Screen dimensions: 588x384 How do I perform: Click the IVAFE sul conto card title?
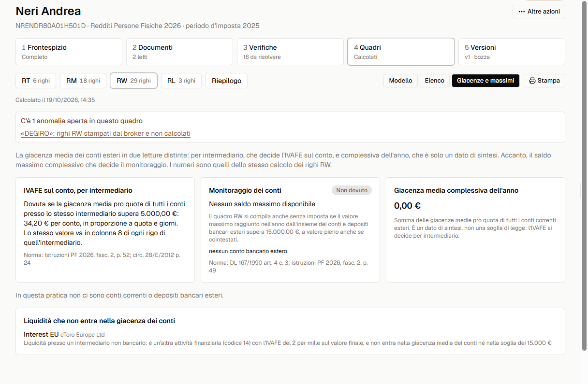78,190
